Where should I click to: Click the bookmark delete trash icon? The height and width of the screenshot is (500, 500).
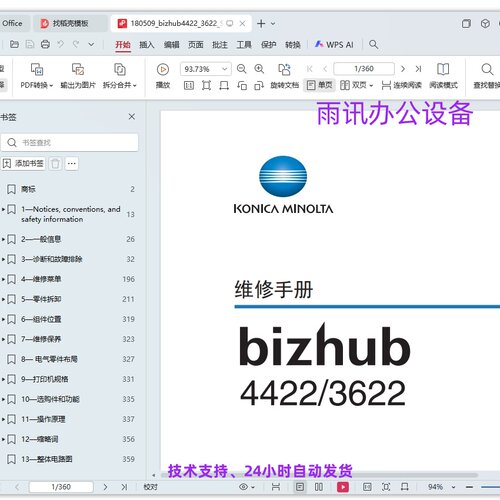55,164
